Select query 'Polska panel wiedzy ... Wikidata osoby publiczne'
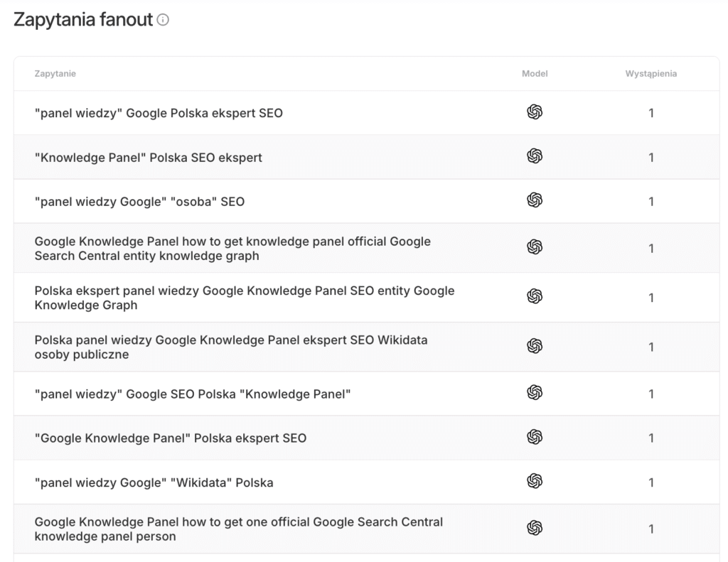728x562 pixels. 231,347
